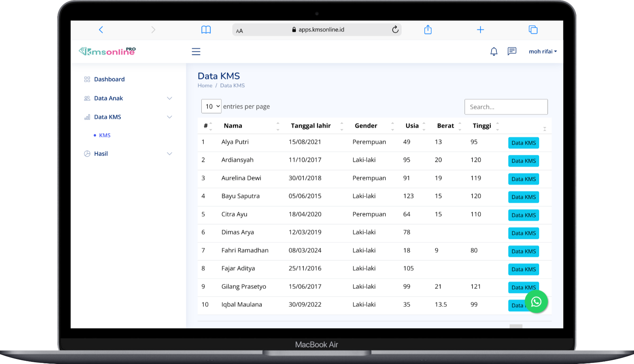Screen dimensions: 634x364
Task: Click the green WhatsApp chat button
Action: coord(536,301)
